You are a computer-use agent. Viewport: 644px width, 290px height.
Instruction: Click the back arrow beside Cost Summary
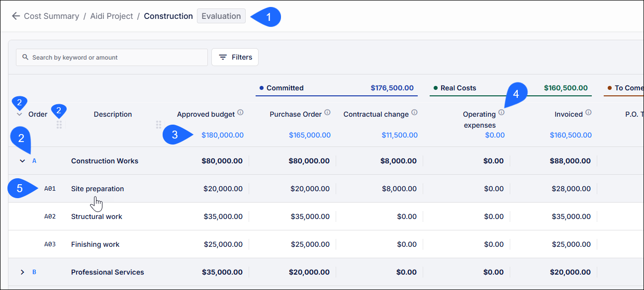(15, 16)
